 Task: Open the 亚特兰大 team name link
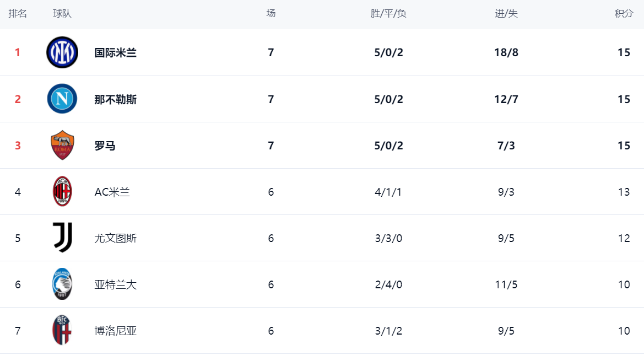[116, 284]
